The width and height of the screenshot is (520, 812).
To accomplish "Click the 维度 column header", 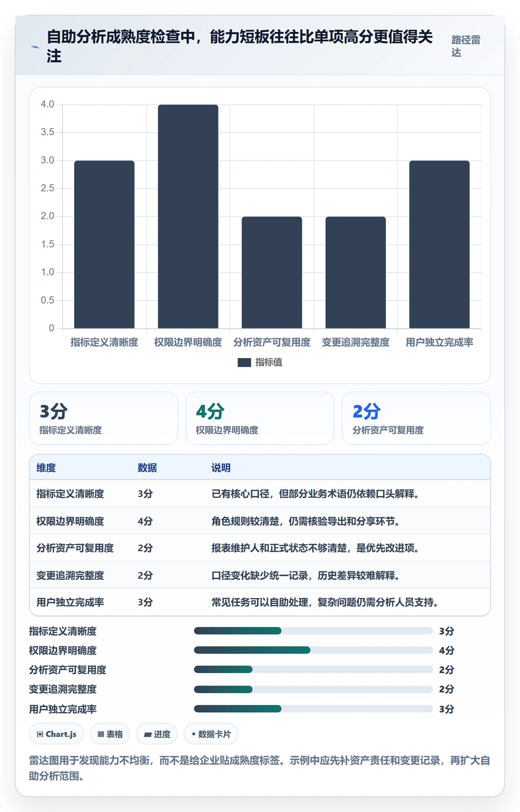I will click(46, 468).
